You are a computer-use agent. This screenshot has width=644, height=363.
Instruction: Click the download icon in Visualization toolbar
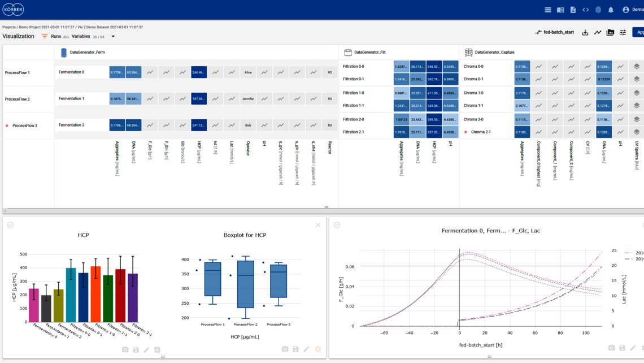pyautogui.click(x=585, y=33)
